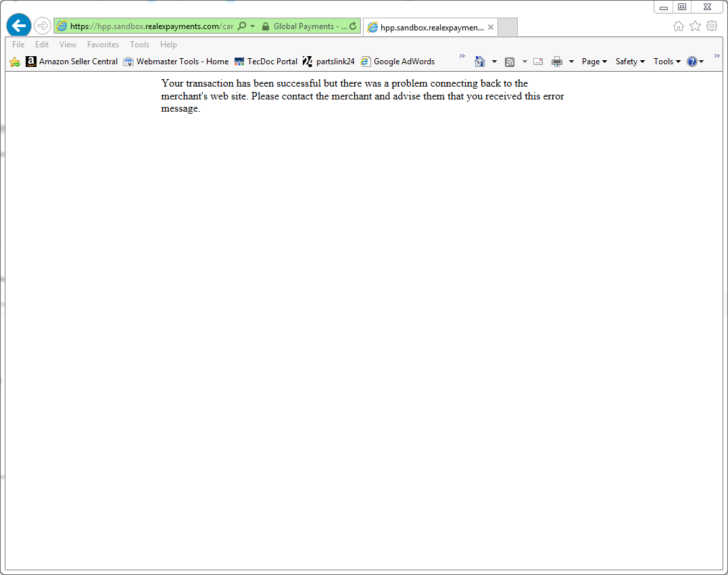728x575 pixels.
Task: Click the RSS feeds icon
Action: 510,62
